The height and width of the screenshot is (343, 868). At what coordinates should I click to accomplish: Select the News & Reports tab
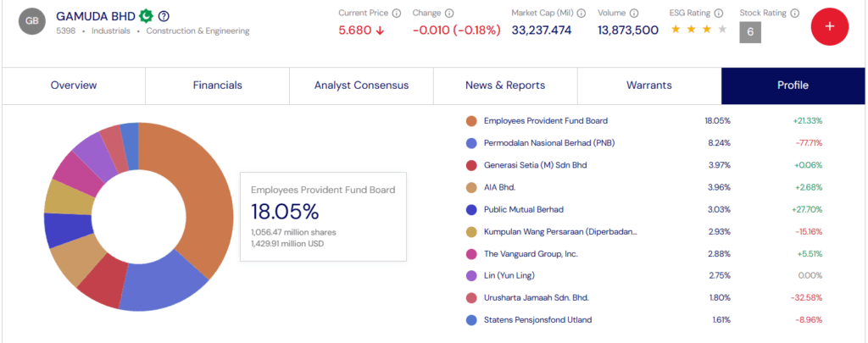coord(505,86)
